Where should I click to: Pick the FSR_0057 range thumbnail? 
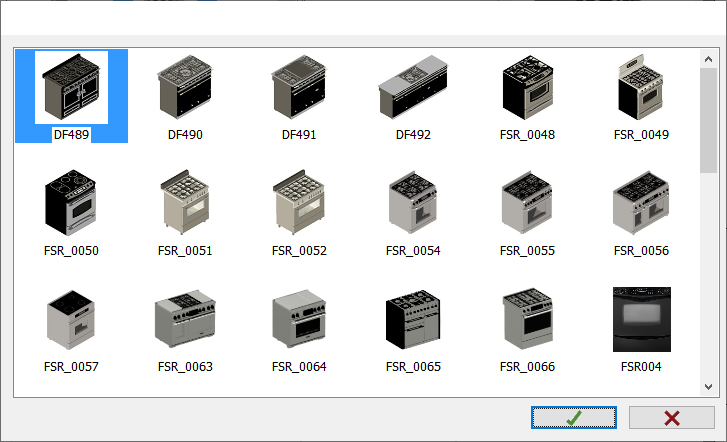pyautogui.click(x=71, y=320)
